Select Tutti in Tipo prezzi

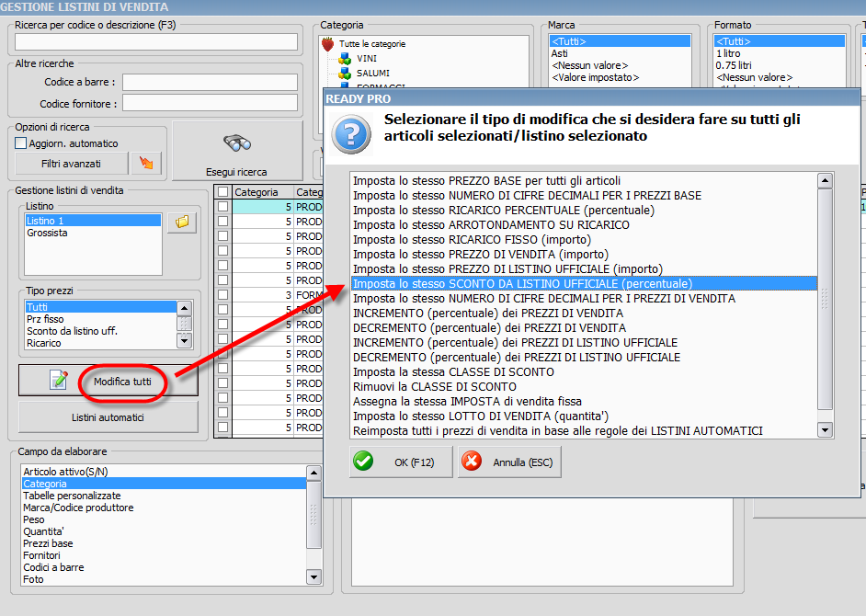tap(100, 306)
